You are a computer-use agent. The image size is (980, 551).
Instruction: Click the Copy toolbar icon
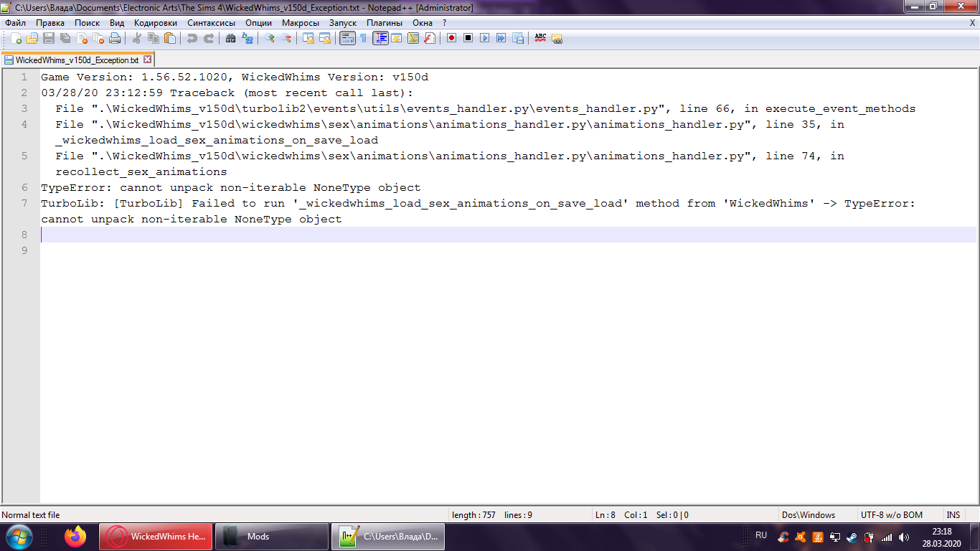(x=153, y=38)
